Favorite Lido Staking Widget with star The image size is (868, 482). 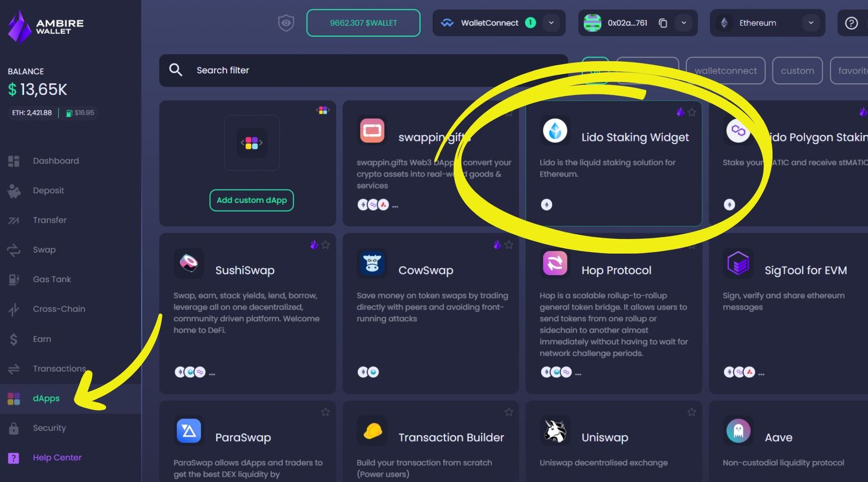[692, 112]
